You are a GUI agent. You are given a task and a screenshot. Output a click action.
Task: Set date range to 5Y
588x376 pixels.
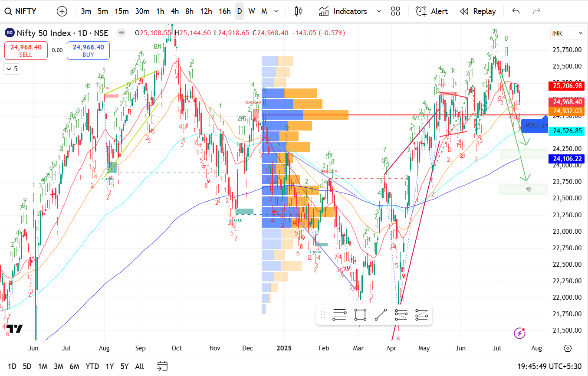pos(125,366)
